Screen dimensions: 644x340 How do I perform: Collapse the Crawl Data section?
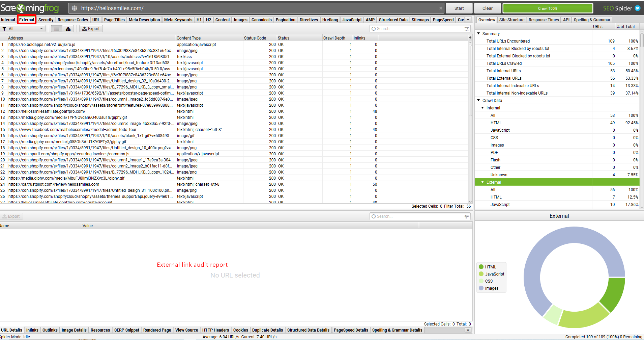pos(478,100)
